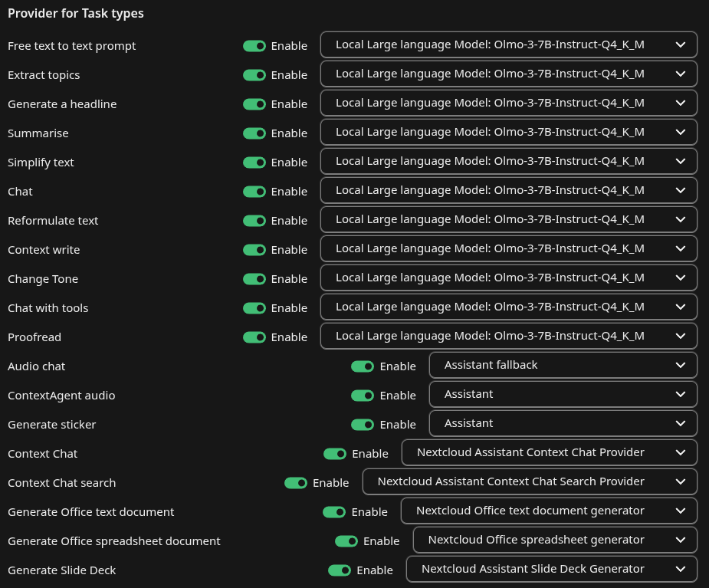Click chevron on Office spreadsheet generator dropdown
Image resolution: width=709 pixels, height=588 pixels.
[x=680, y=540]
